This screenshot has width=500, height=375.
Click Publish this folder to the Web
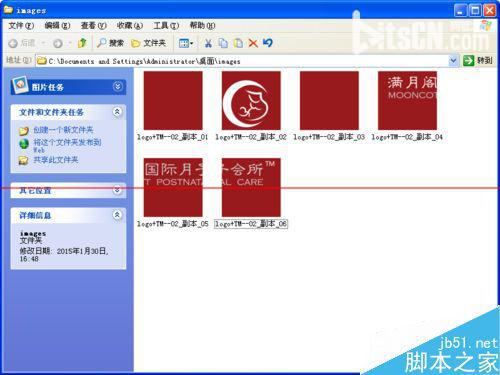(x=67, y=146)
